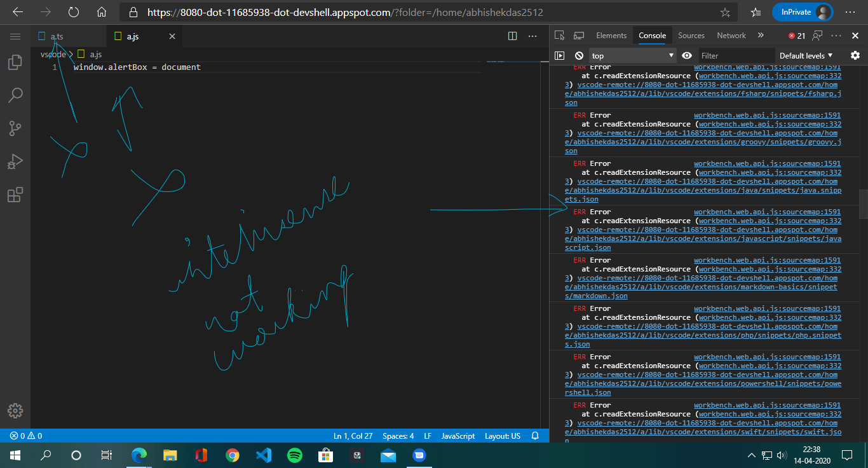Toggle DevTools inspect element mode
Viewport: 868px width, 468px height.
click(560, 36)
